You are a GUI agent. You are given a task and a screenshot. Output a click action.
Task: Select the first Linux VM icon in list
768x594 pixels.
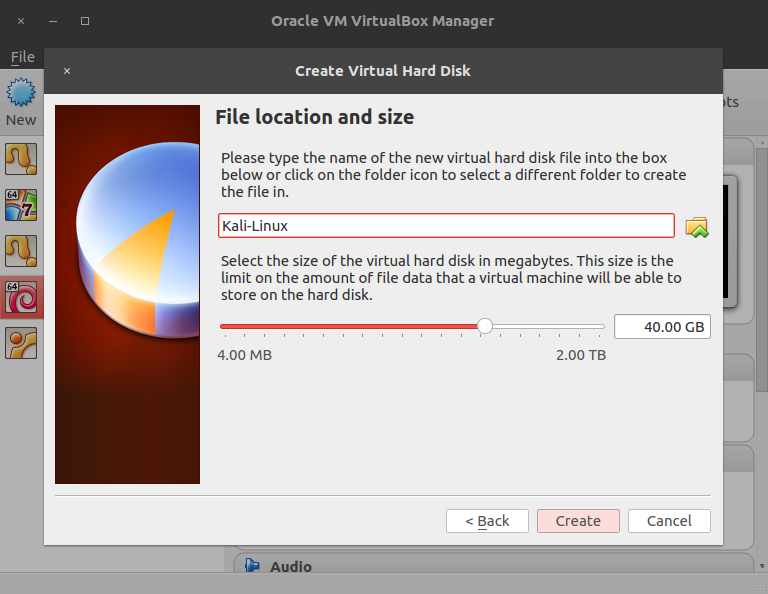click(21, 159)
